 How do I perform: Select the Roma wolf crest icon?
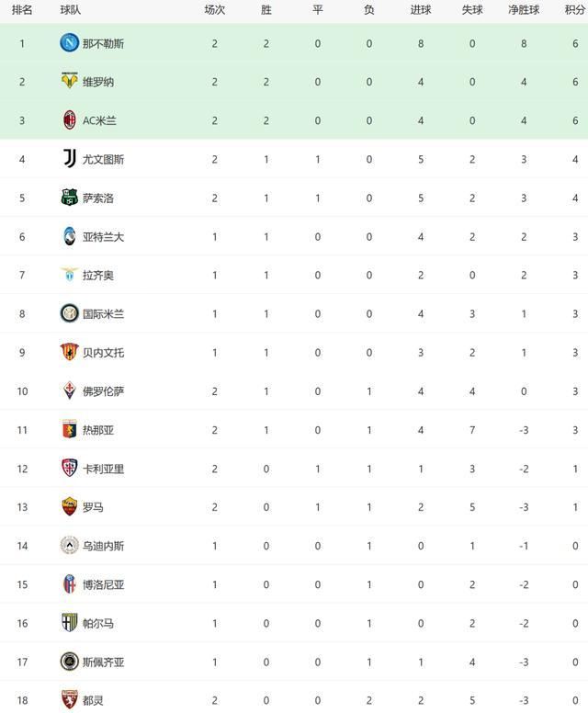(x=69, y=506)
